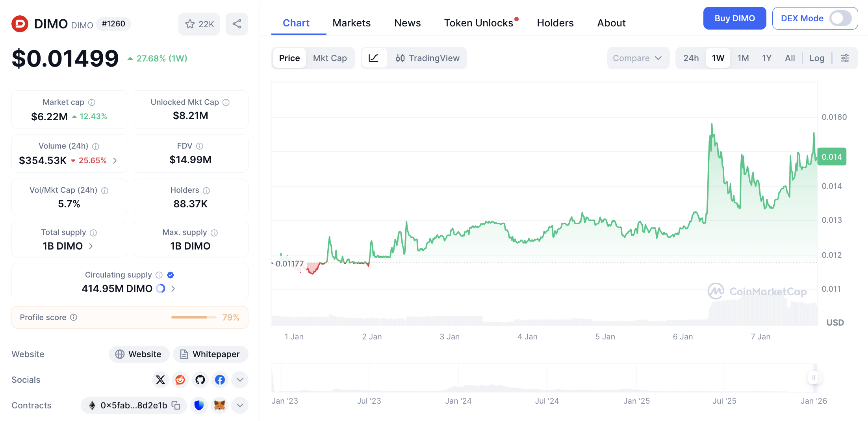
Task: Switch to the Markets tab
Action: [x=351, y=23]
